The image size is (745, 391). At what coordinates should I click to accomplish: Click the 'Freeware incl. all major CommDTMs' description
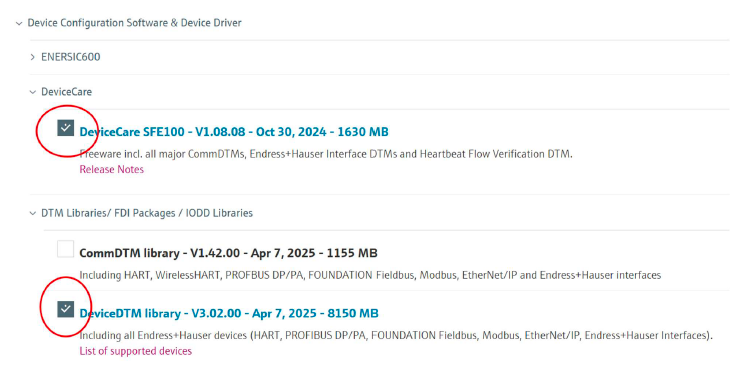click(326, 154)
